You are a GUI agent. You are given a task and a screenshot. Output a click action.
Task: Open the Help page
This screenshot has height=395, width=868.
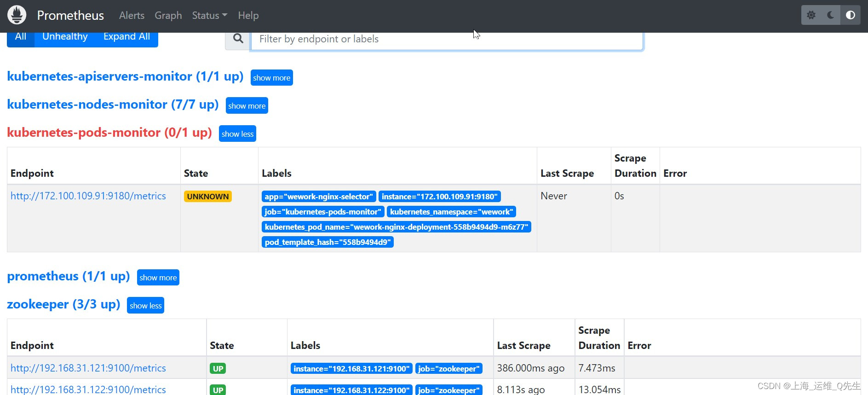click(248, 15)
